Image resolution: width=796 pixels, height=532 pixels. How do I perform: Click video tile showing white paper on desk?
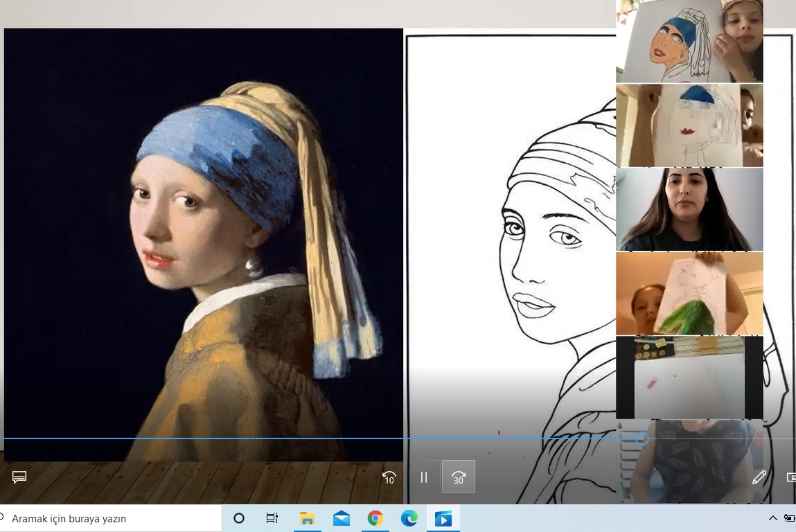click(689, 378)
